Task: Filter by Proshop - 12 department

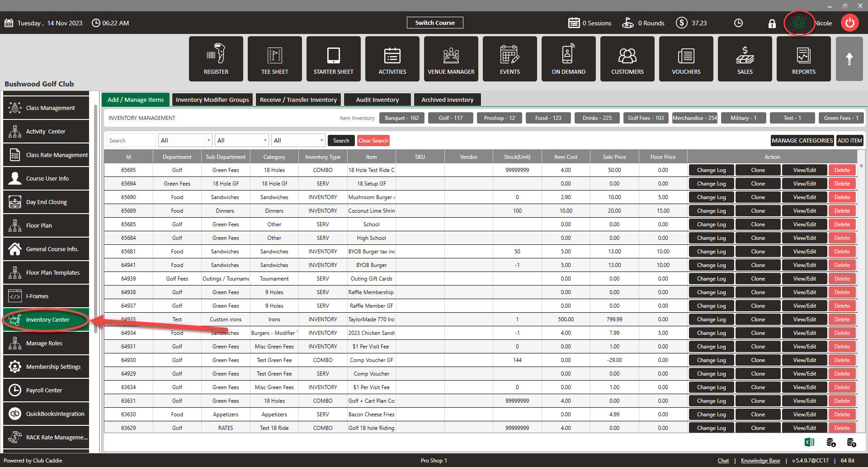Action: (499, 118)
